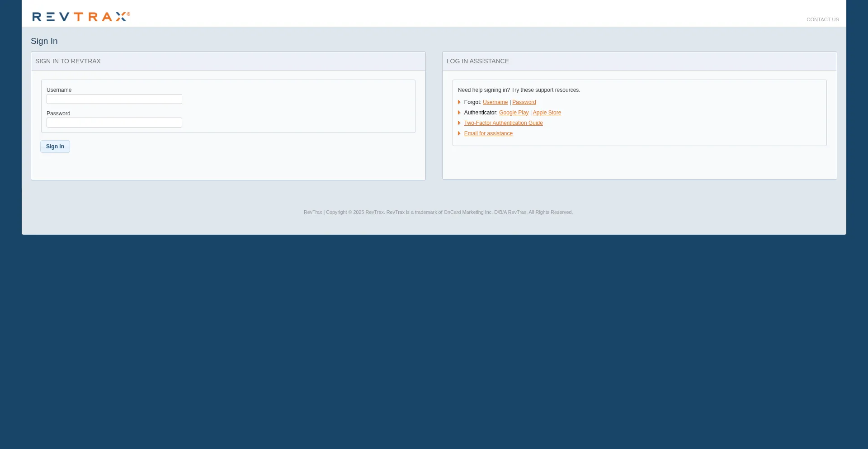Viewport: 868px width, 449px height.
Task: Click the Username field label
Action: 59,90
